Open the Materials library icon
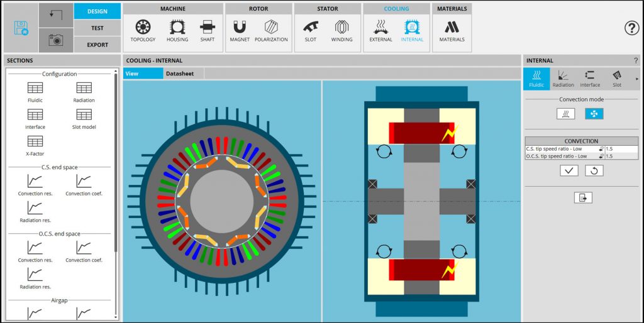Viewport: 644px width, 323px height. (452, 30)
